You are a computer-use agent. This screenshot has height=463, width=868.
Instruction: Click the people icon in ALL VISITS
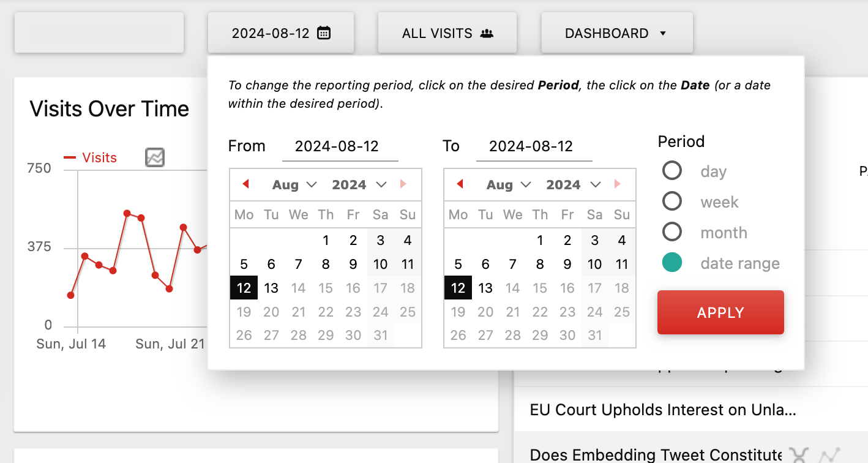pos(487,34)
